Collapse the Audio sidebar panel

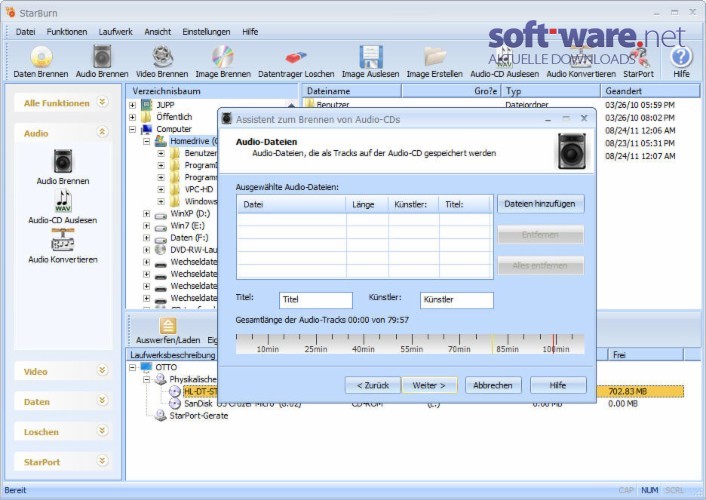103,132
